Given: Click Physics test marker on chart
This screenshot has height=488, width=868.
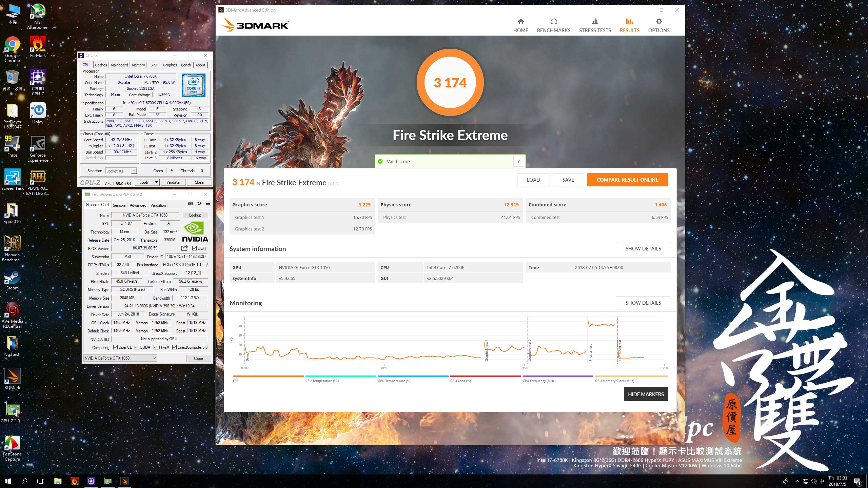Looking at the screenshot, I should [590, 352].
